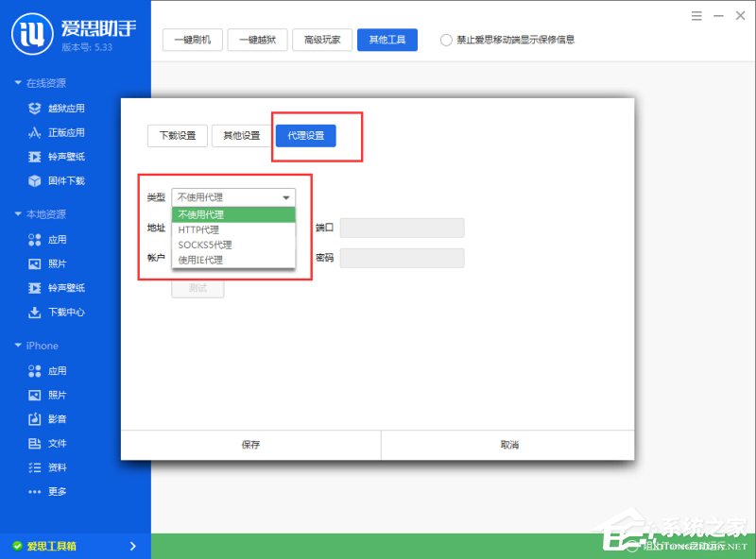
Task: Select 使用IE代理 highlighted in green
Action: [x=204, y=259]
